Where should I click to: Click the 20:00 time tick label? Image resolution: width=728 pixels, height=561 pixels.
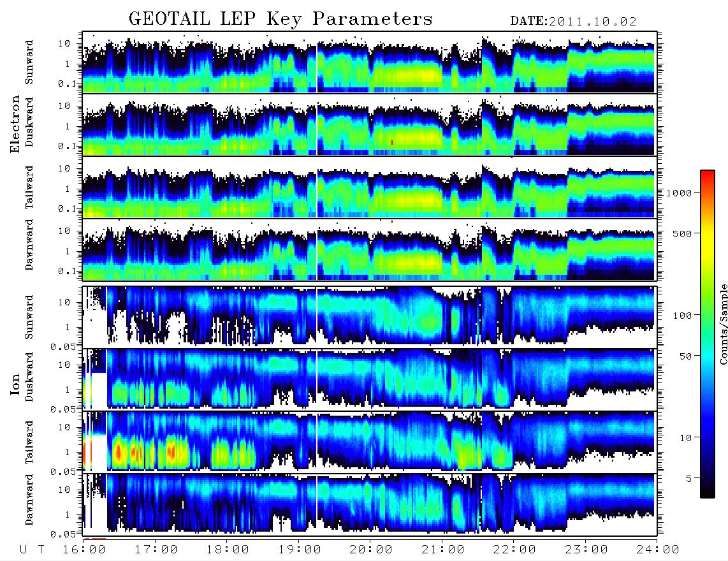(x=371, y=550)
